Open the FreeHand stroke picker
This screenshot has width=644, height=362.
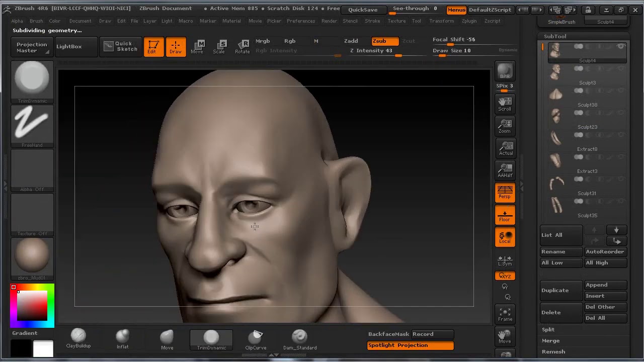coord(32,126)
